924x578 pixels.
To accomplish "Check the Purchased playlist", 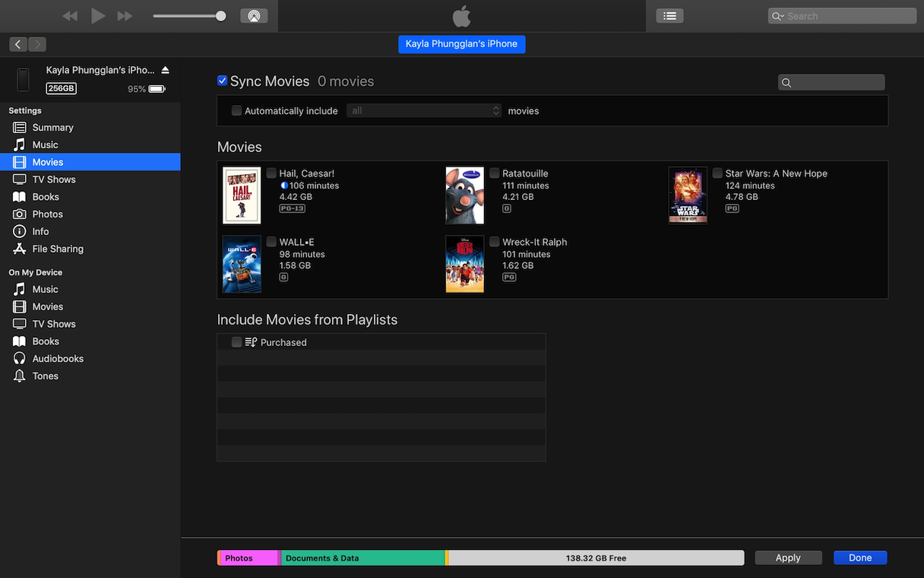I will tap(236, 342).
